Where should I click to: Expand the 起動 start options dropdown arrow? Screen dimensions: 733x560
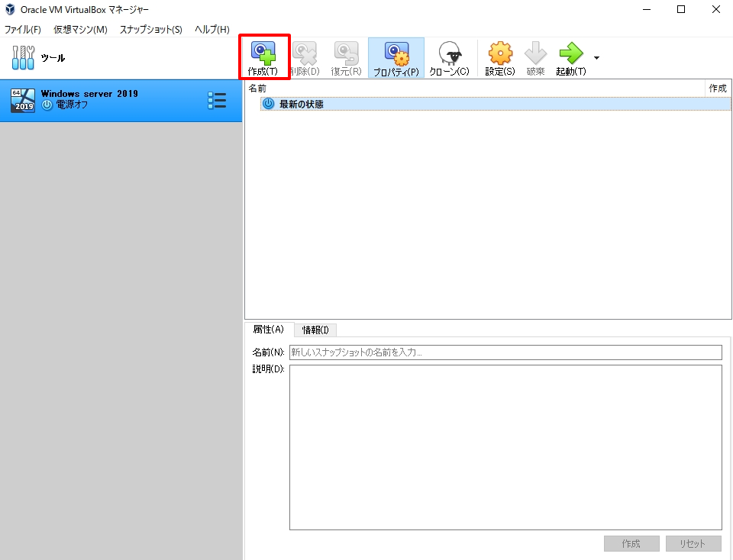[596, 58]
